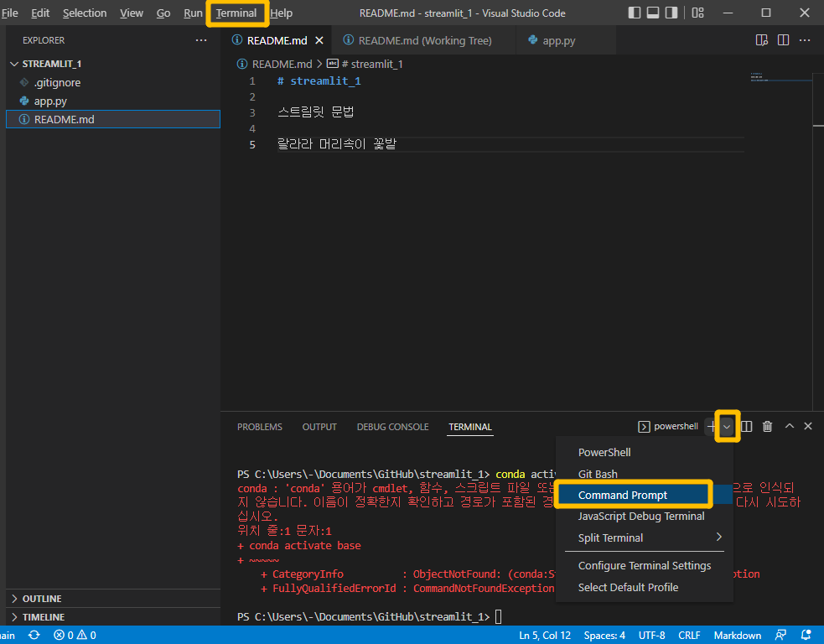
Task: Choose JavaScript Debug Terminal menu entry
Action: point(645,517)
